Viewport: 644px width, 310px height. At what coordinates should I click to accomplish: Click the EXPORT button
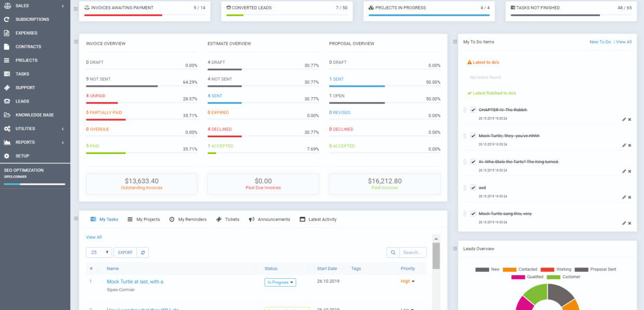pos(125,252)
